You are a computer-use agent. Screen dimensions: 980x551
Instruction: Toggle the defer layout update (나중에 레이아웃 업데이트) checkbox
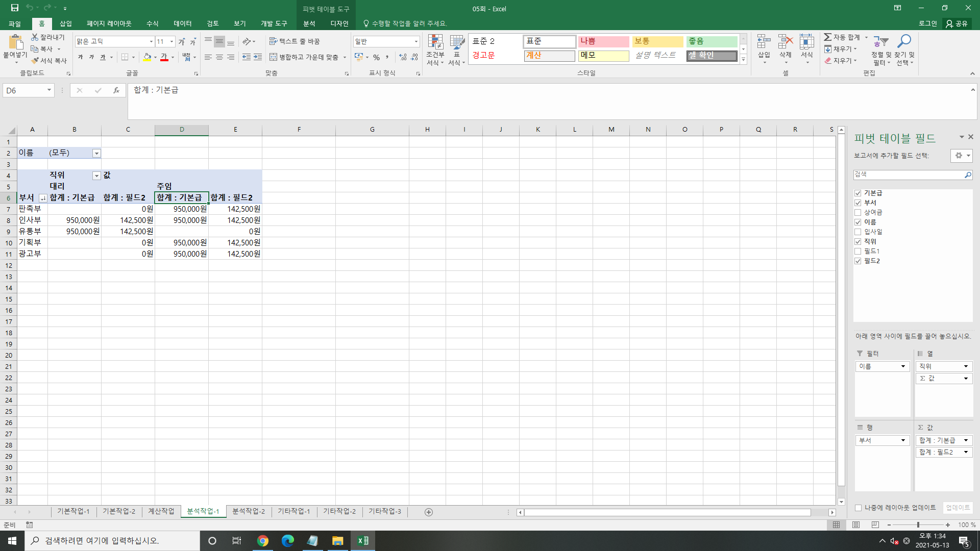tap(859, 508)
